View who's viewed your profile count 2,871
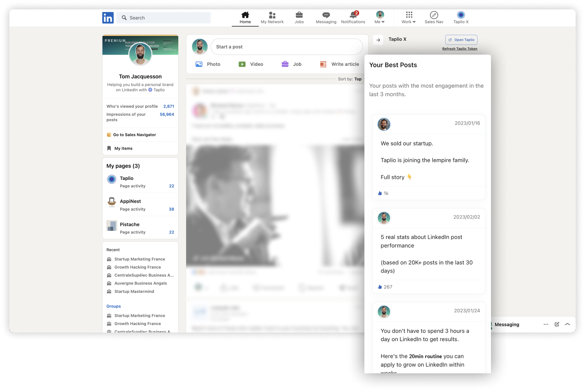This screenshot has height=392, width=585. 169,106
